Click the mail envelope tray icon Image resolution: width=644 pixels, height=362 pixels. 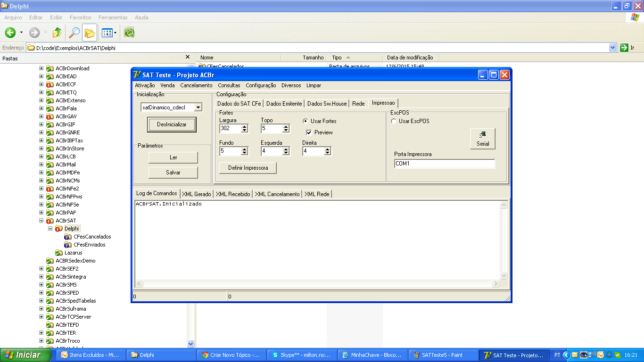click(x=575, y=355)
